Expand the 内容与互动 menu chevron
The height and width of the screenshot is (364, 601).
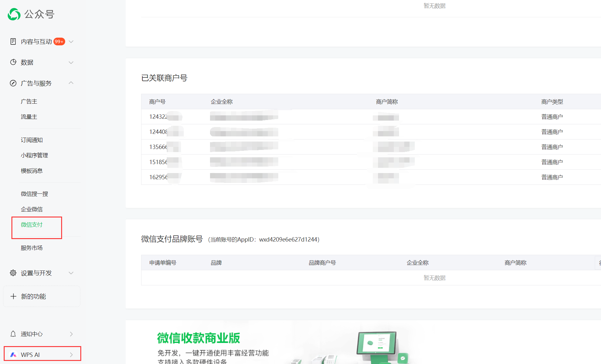[71, 41]
